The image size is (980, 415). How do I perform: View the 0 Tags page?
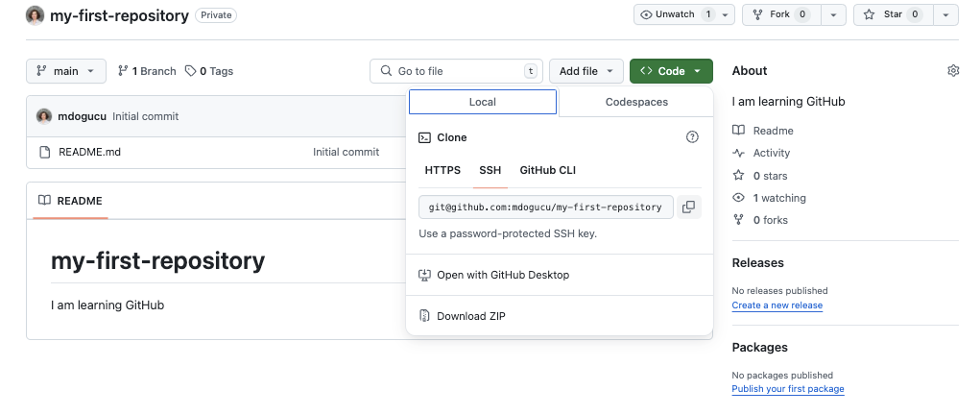(x=208, y=71)
